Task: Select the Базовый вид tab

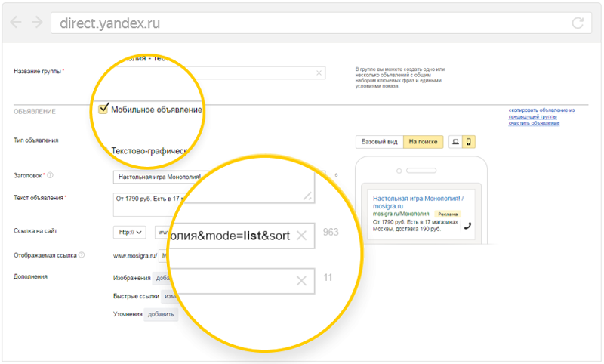Action: pos(379,142)
